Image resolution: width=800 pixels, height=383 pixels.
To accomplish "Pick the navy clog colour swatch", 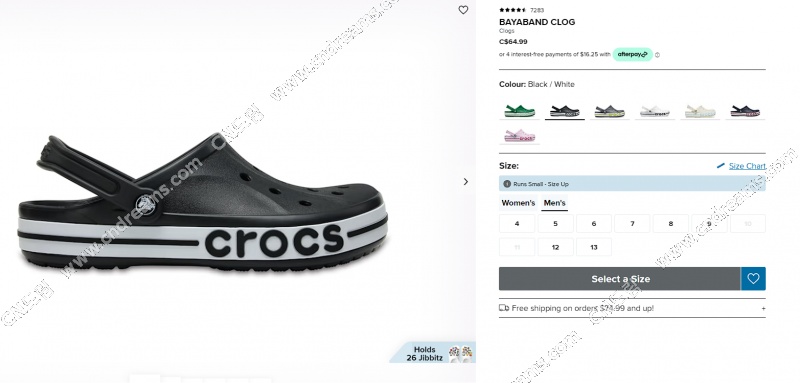I will [745, 111].
